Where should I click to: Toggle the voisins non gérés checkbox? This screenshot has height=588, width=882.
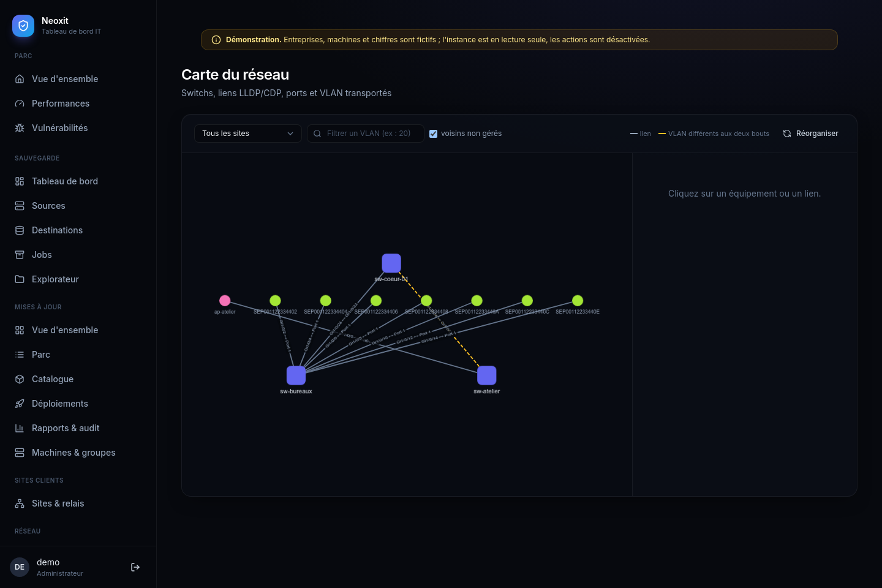click(433, 134)
